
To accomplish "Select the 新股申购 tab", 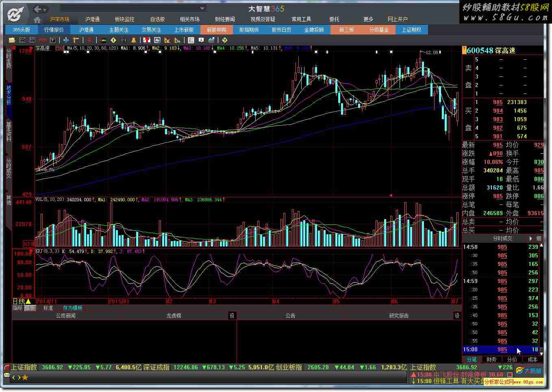I will 216,30.
